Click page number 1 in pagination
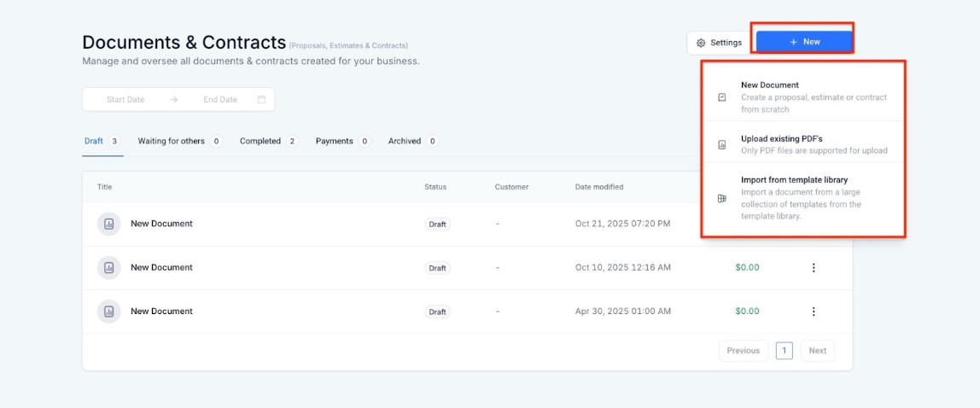Image resolution: width=980 pixels, height=408 pixels. point(784,351)
